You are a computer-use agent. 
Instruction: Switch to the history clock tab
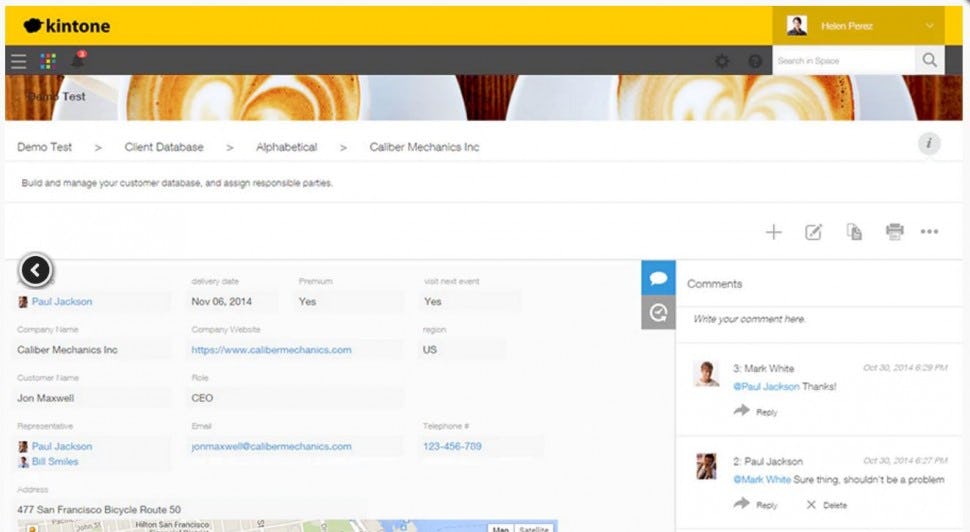tap(658, 313)
